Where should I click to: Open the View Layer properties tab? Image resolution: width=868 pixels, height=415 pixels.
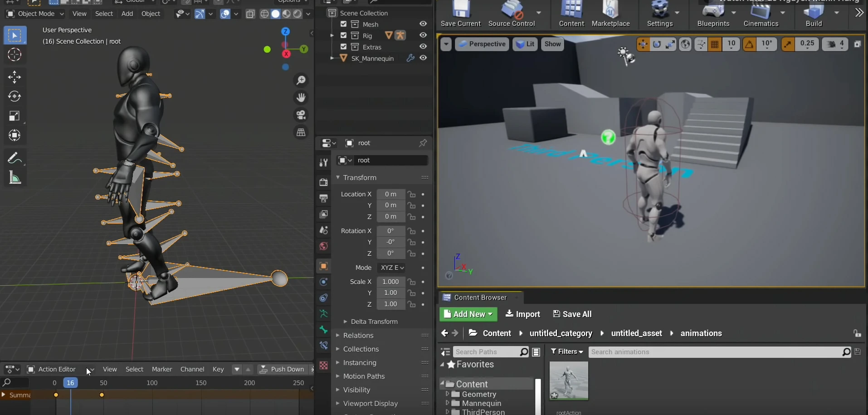tap(323, 214)
